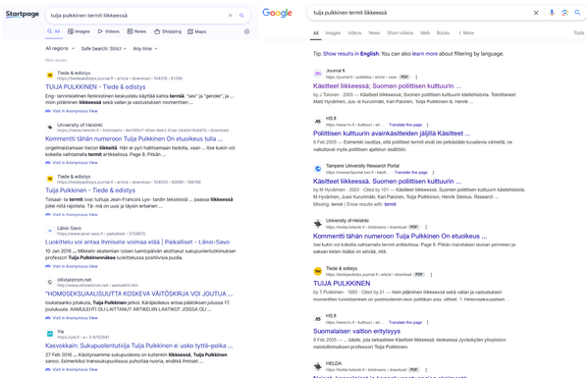The image size is (588, 378).
Task: Click Anonymous View under ollistalstrom.net result
Action: click(72, 318)
